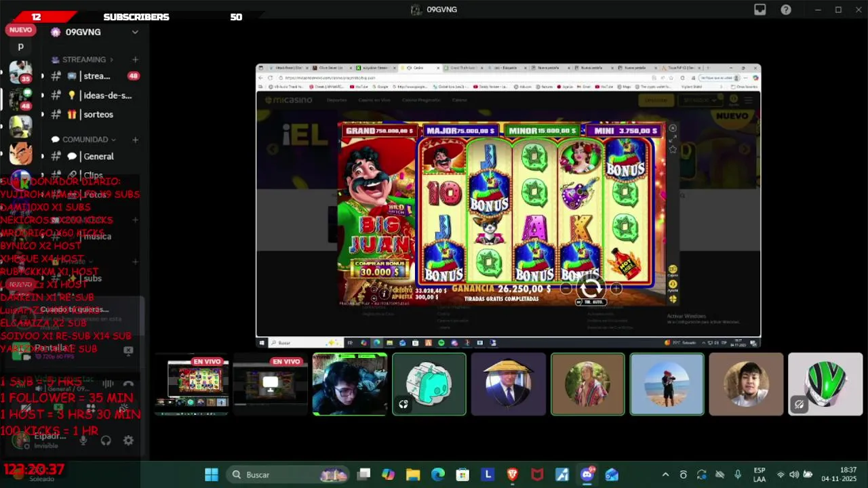Open micasino Deportes menu in streamed browser
868x488 pixels.
tap(336, 100)
